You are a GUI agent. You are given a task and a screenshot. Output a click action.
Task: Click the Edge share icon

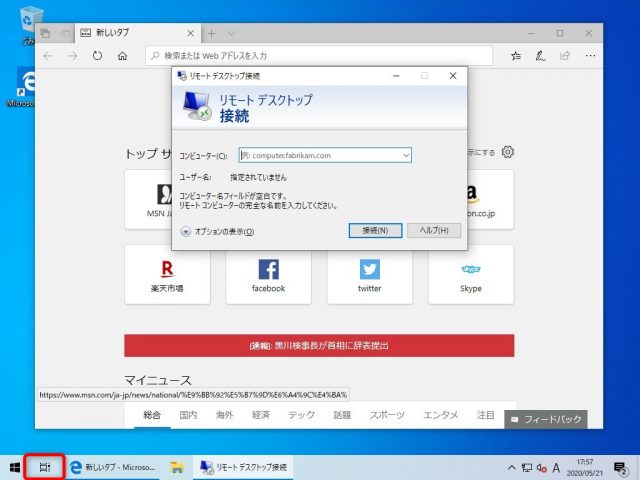point(565,56)
